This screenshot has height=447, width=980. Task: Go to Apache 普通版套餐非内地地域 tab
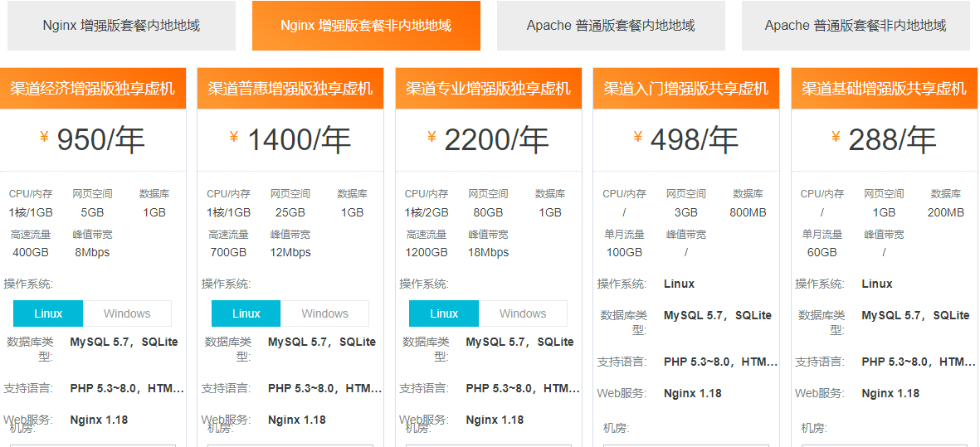coord(856,26)
